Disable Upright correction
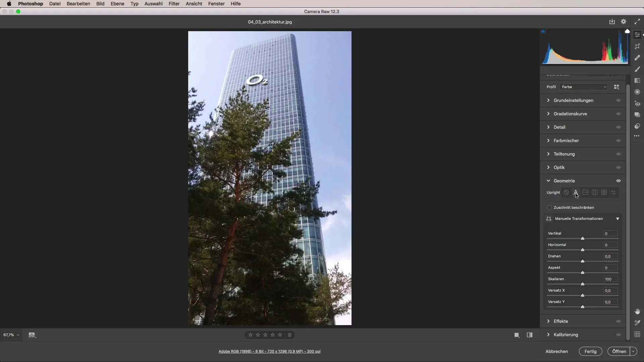Image resolution: width=644 pixels, height=362 pixels. click(x=566, y=192)
